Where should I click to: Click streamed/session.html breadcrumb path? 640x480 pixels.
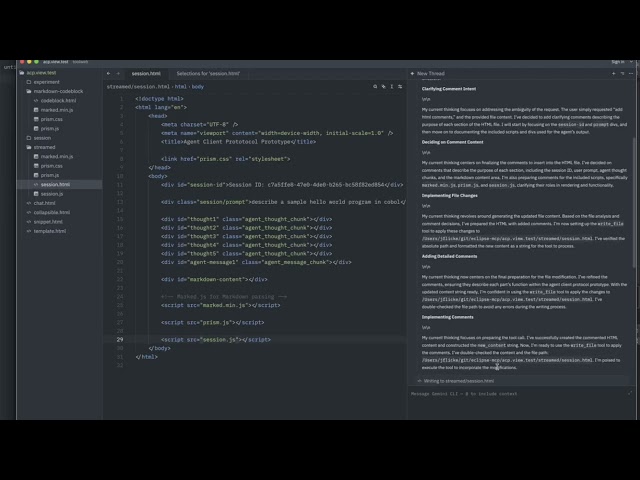coord(138,87)
